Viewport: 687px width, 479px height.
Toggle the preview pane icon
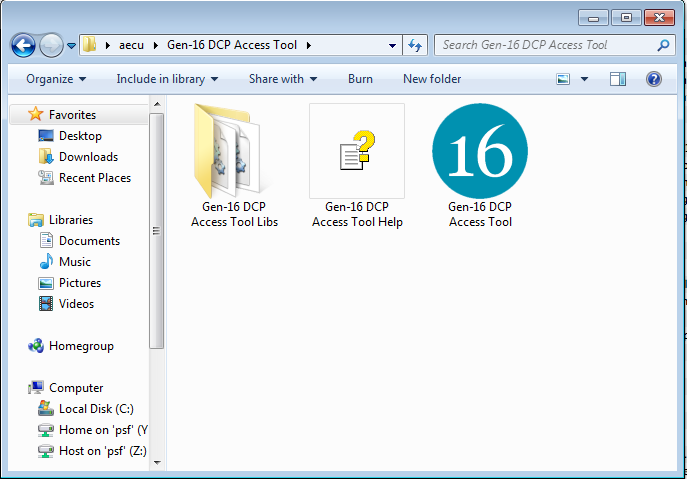618,79
